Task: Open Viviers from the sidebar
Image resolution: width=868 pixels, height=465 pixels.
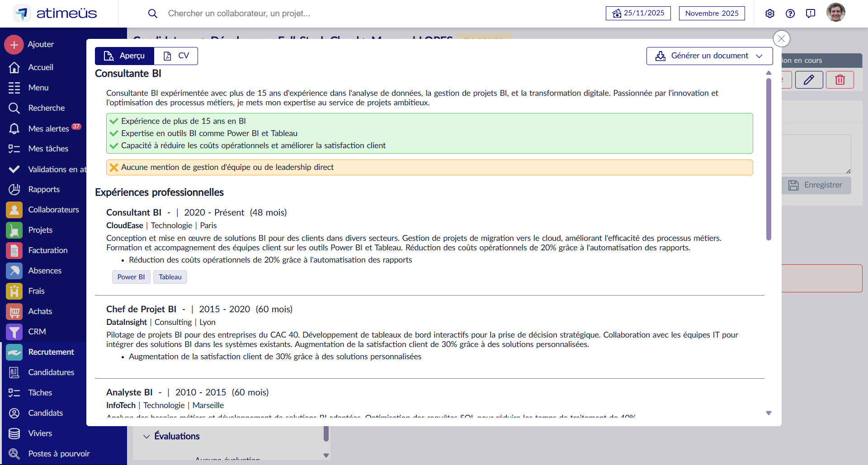Action: pyautogui.click(x=40, y=433)
